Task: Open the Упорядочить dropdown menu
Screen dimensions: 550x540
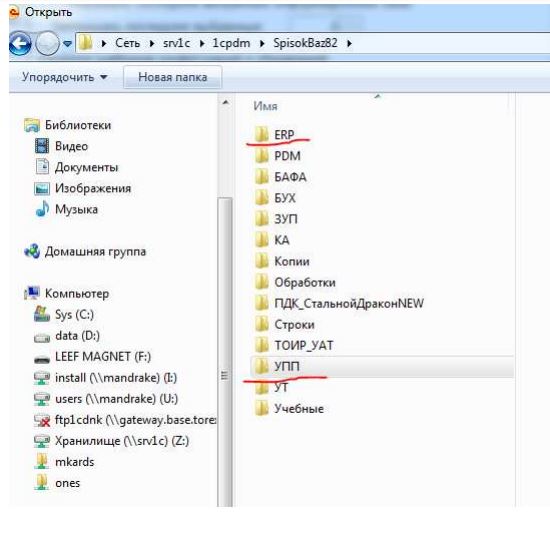Action: [x=64, y=77]
